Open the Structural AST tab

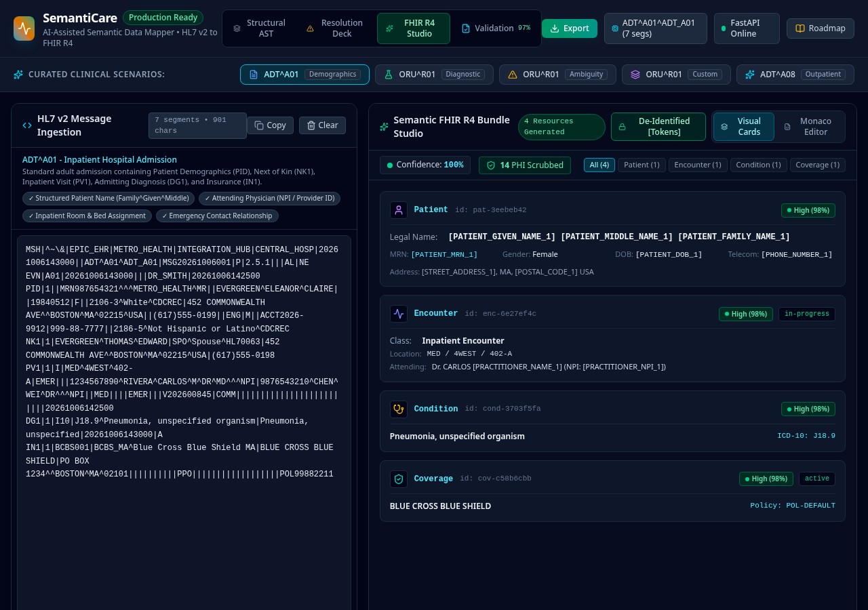259,28
